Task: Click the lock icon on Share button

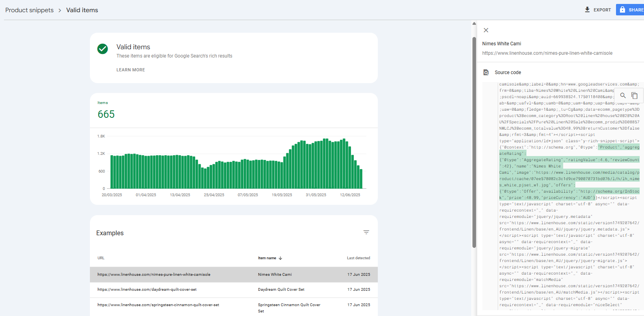Action: 622,10
